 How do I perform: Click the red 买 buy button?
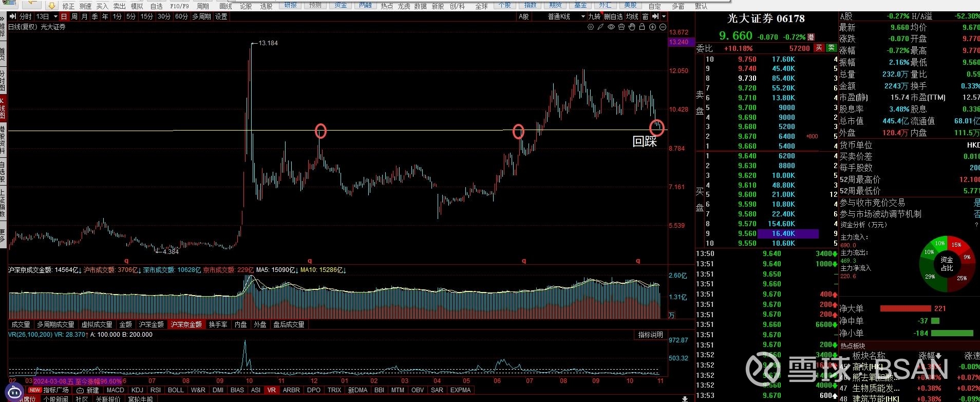pyautogui.click(x=819, y=48)
